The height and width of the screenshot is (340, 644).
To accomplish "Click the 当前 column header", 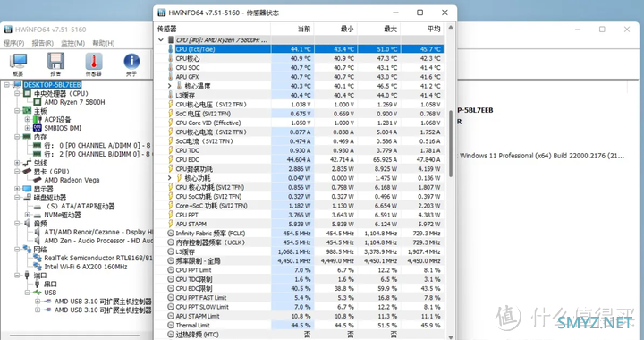I will [x=292, y=29].
